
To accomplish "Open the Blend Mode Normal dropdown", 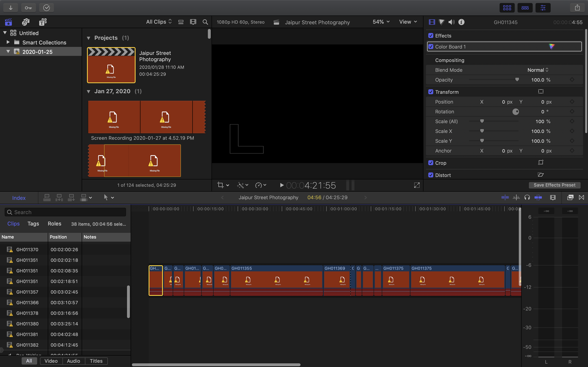I will tap(538, 70).
